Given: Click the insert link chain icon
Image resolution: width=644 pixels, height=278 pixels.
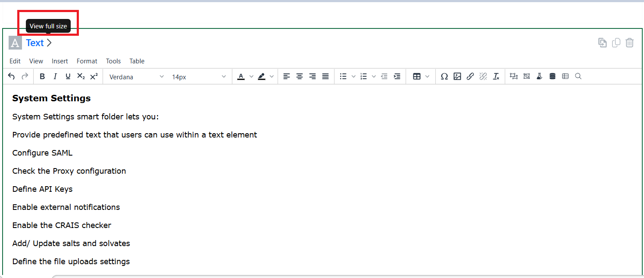Looking at the screenshot, I should click(470, 76).
